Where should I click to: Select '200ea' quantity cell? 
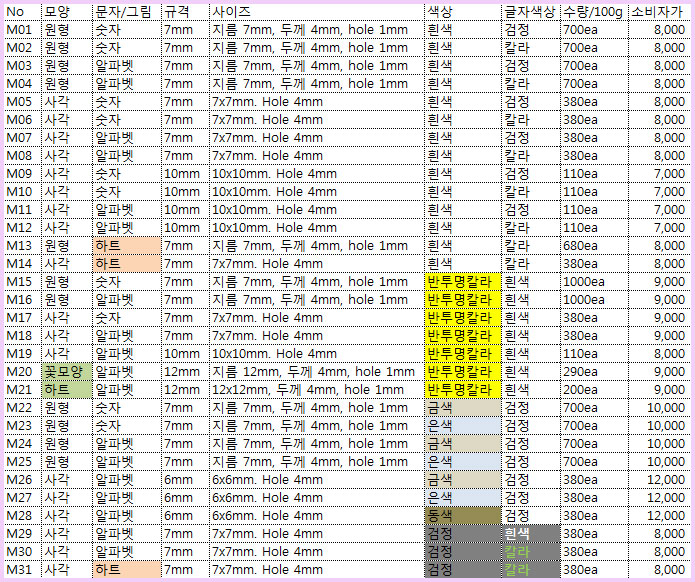pyautogui.click(x=594, y=390)
